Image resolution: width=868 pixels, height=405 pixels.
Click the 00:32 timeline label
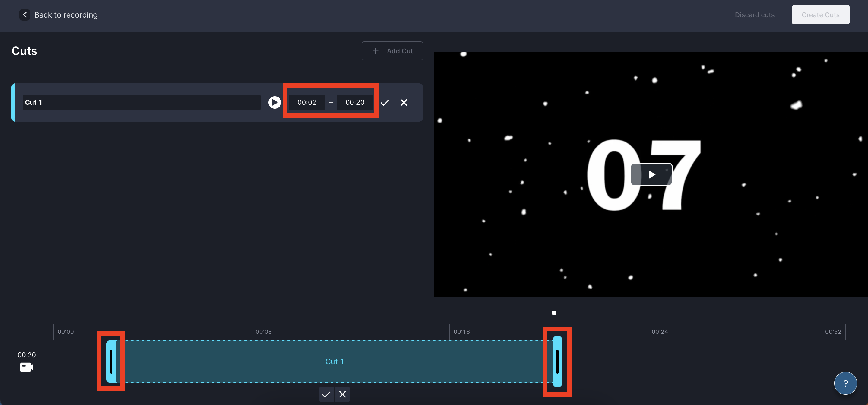click(833, 332)
